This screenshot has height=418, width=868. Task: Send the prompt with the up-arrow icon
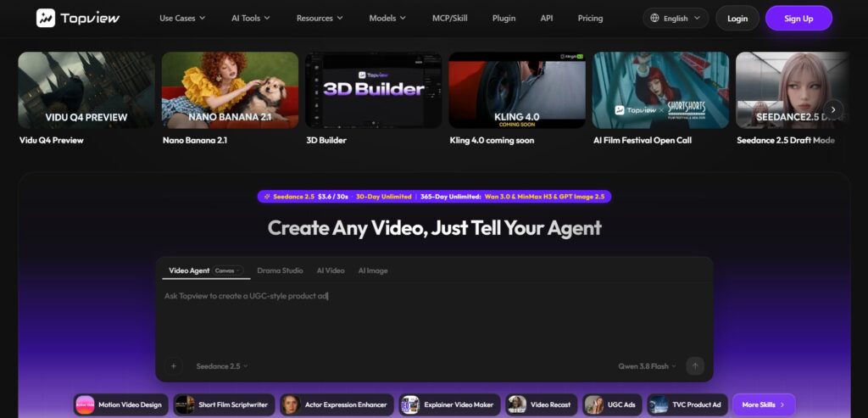coord(695,366)
